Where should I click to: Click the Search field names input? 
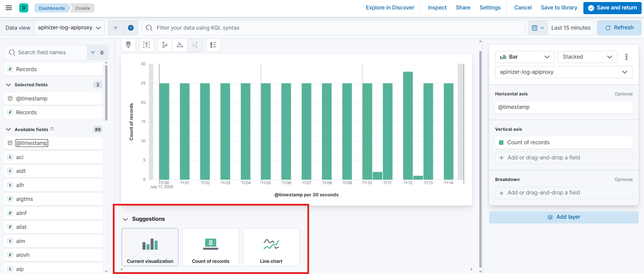pos(46,53)
